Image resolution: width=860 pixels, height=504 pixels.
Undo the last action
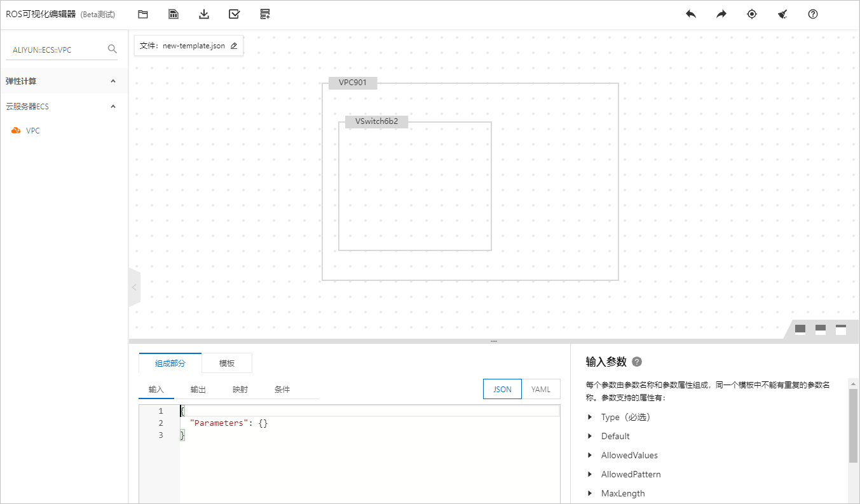[x=691, y=14]
